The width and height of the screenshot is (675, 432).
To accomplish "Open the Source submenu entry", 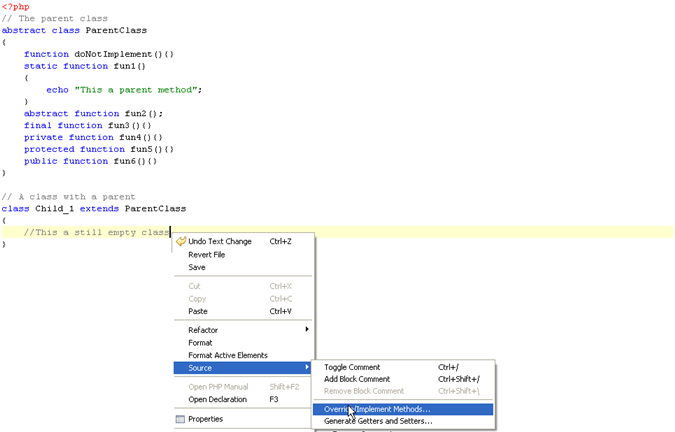I will point(243,368).
